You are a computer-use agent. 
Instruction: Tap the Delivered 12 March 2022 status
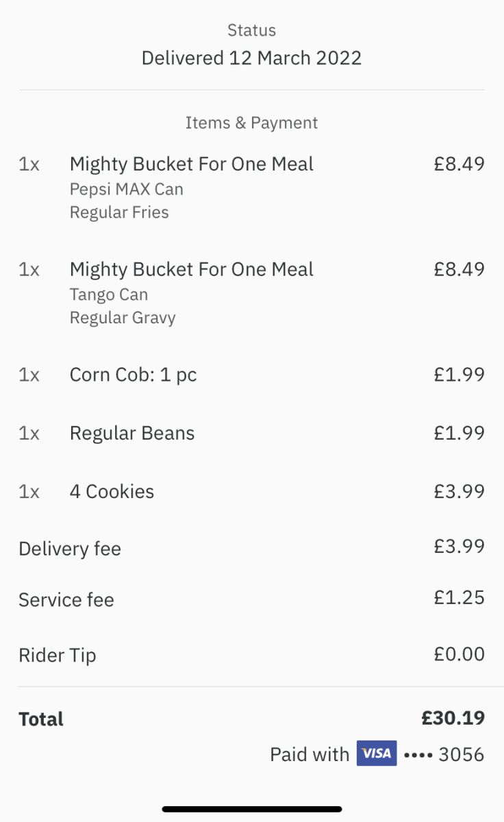click(x=251, y=58)
